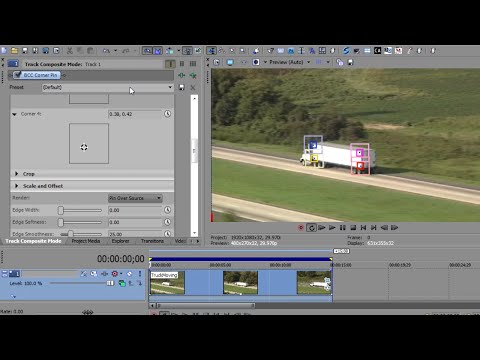
Task: Click the Next Frame button
Action: (x=394, y=228)
